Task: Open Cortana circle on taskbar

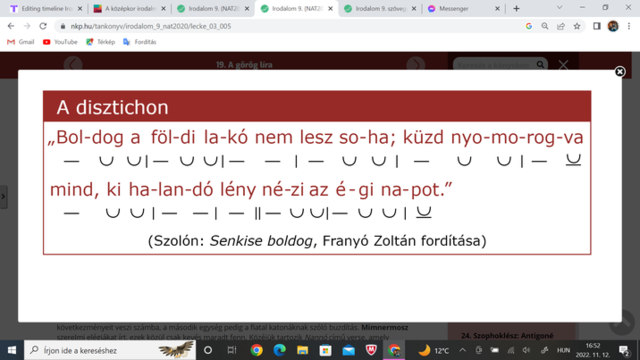Action: (208, 350)
